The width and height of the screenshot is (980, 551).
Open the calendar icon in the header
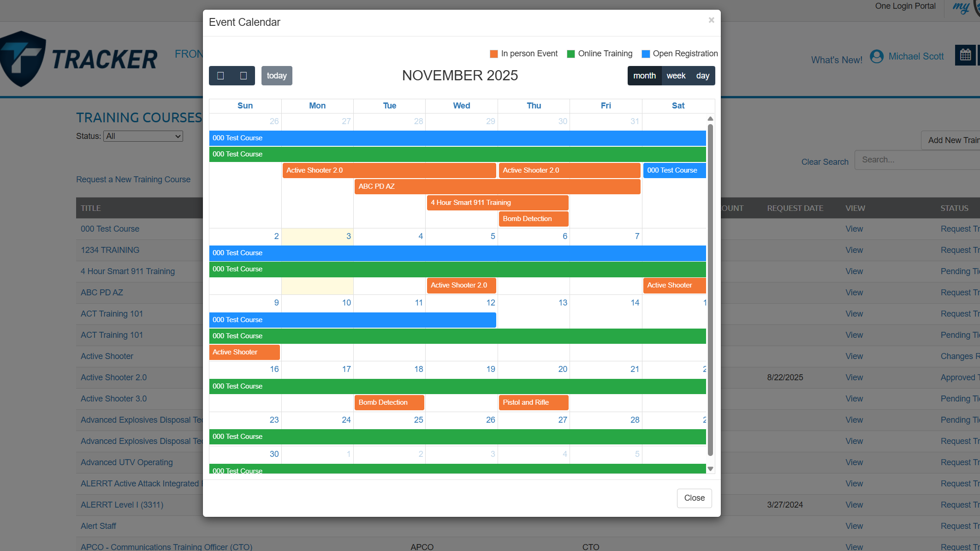pos(965,55)
